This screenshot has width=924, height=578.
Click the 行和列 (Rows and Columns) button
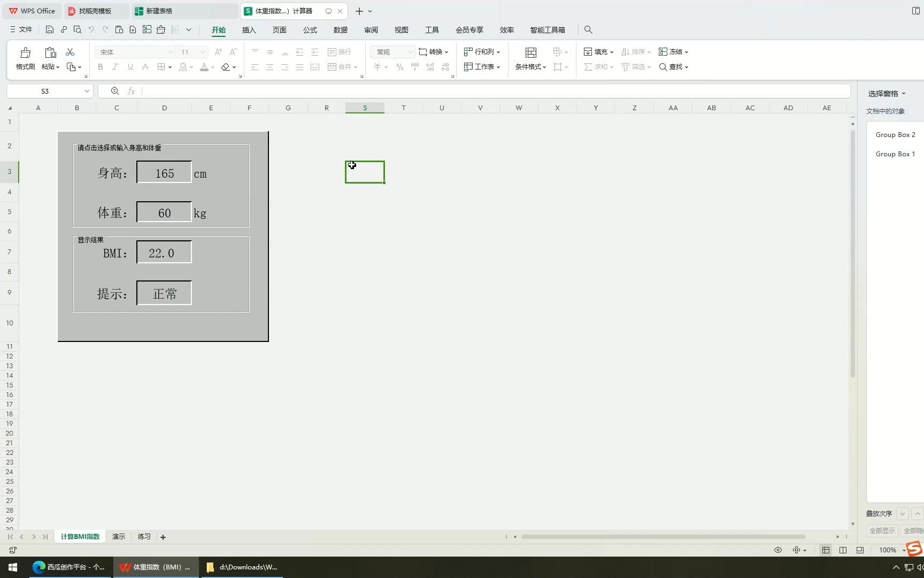pyautogui.click(x=482, y=52)
